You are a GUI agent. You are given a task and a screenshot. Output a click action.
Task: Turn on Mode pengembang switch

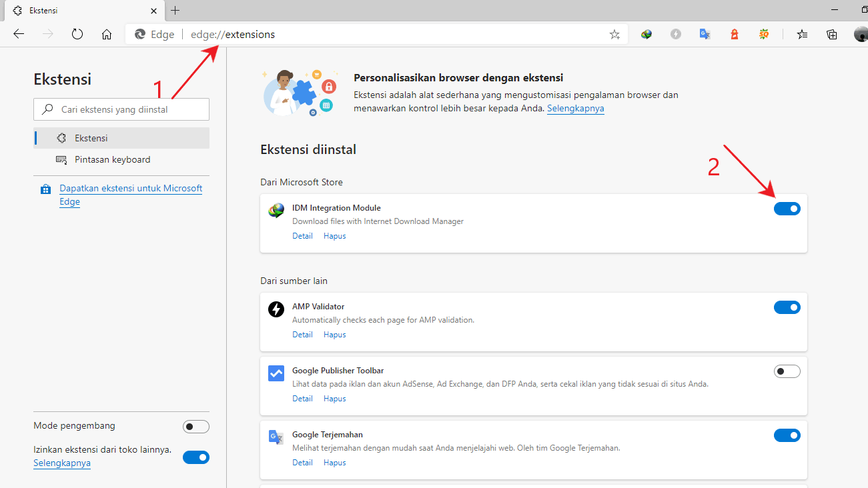196,427
